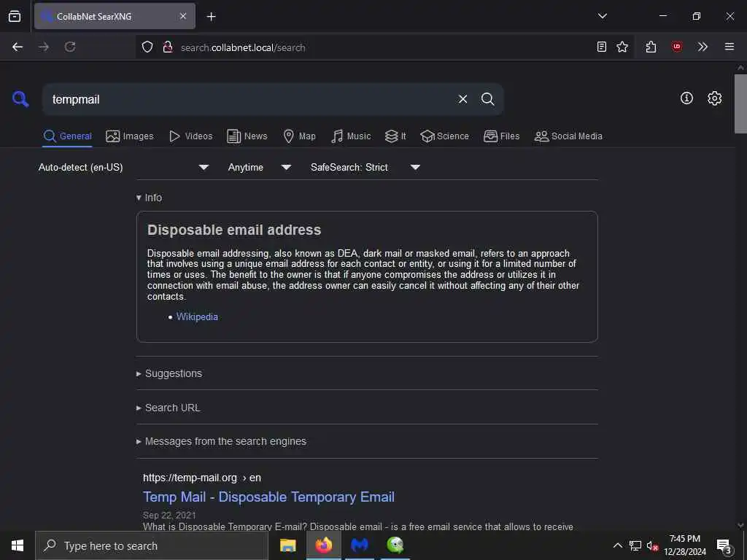The width and height of the screenshot is (747, 560).
Task: Bookmark this page with the star
Action: [622, 47]
